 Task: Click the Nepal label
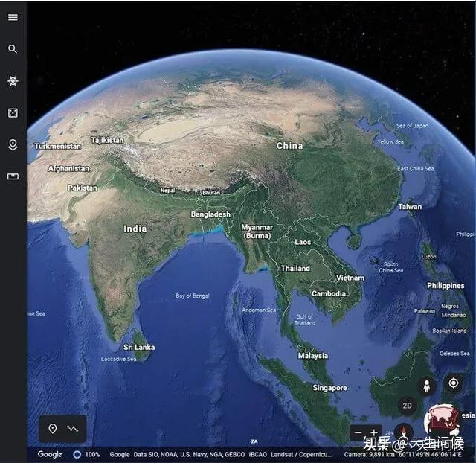pyautogui.click(x=167, y=191)
